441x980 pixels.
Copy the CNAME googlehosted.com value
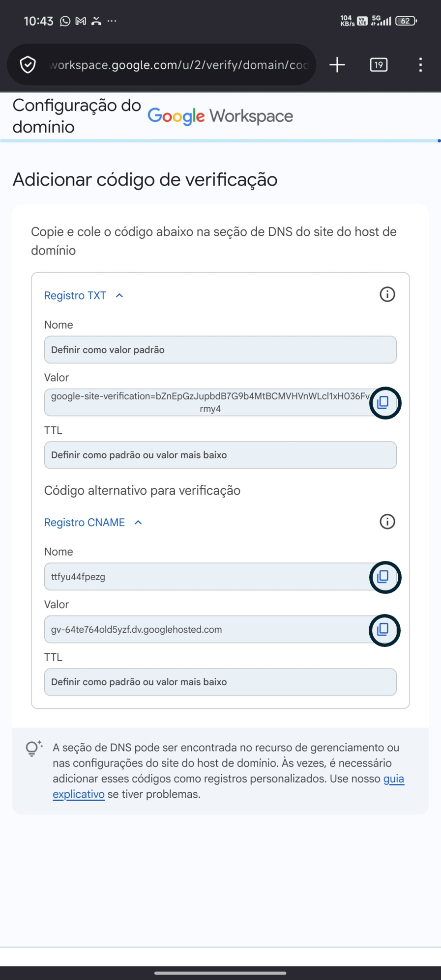(383, 630)
